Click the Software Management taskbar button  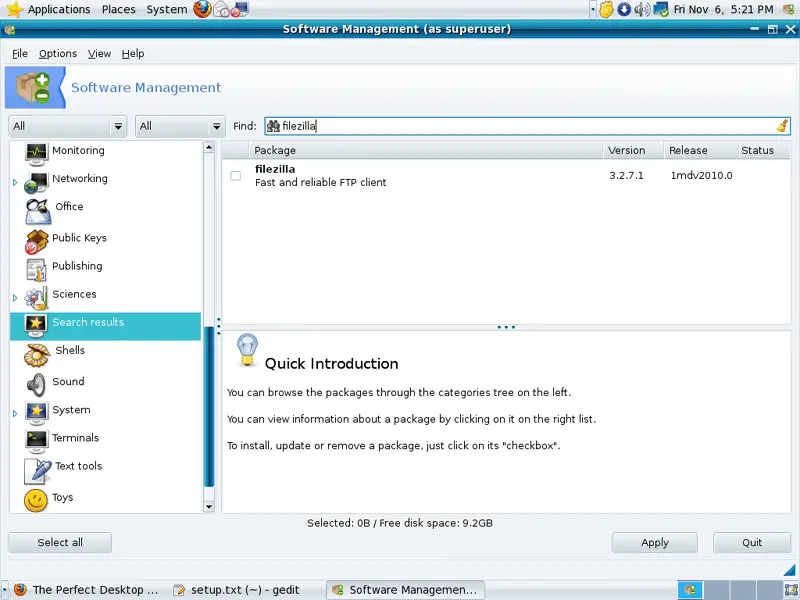click(405, 590)
